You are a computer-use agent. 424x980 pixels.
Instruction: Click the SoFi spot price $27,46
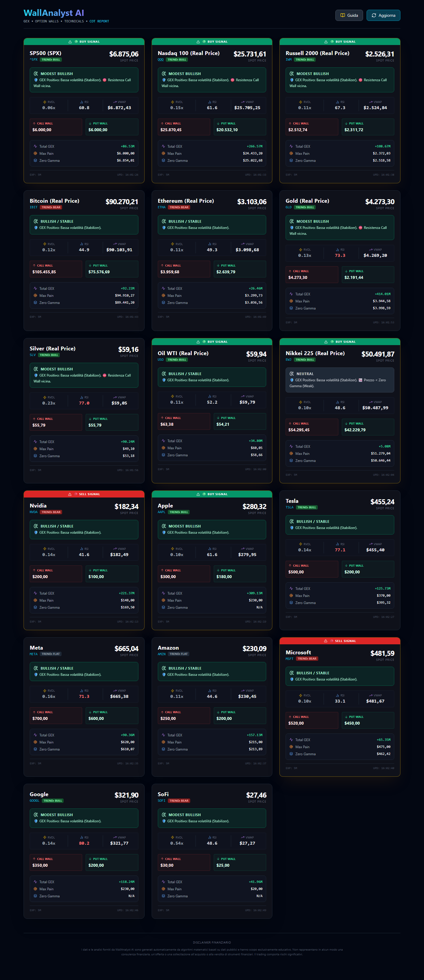tap(256, 795)
